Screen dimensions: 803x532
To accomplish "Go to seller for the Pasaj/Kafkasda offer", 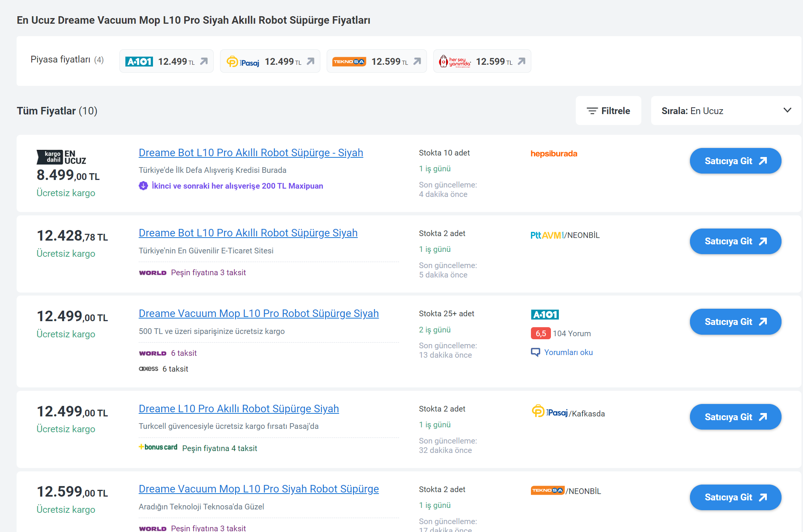I will [736, 417].
